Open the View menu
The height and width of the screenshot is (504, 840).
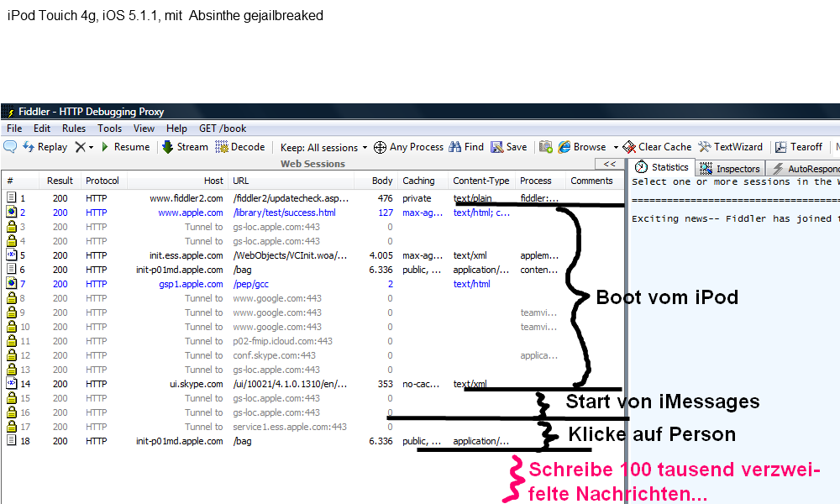click(144, 129)
